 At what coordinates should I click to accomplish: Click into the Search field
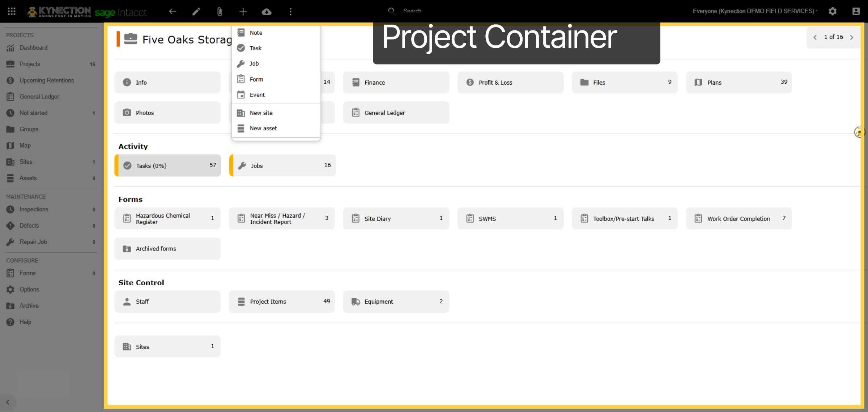(412, 11)
